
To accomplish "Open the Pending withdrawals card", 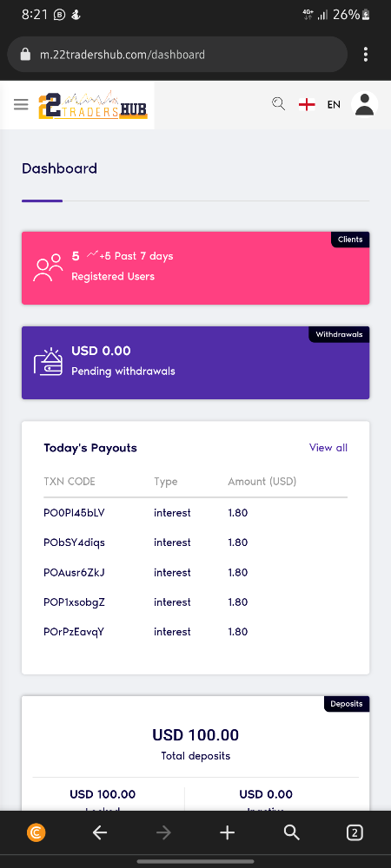I will coord(195,363).
